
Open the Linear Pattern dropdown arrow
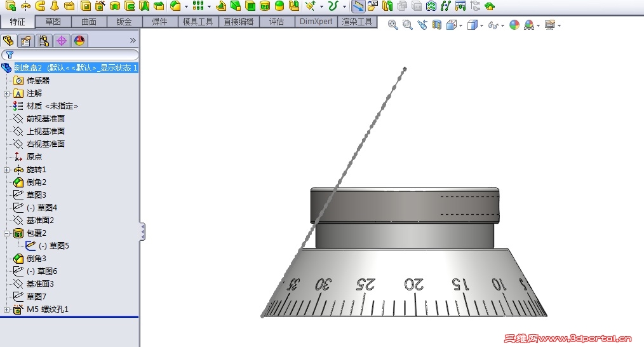point(209,6)
